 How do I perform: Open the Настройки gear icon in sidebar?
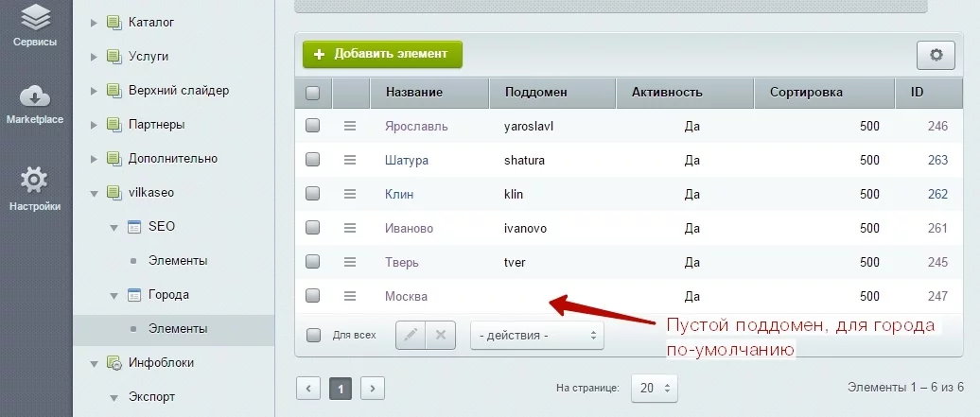[34, 180]
